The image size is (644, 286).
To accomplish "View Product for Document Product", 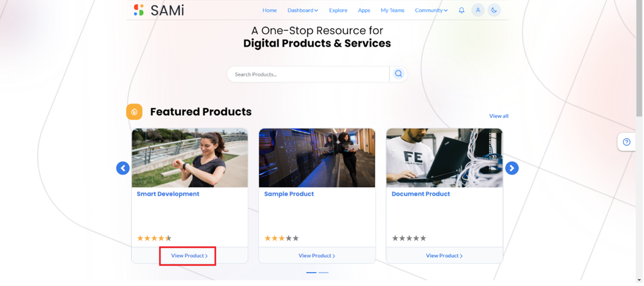I will [x=444, y=255].
